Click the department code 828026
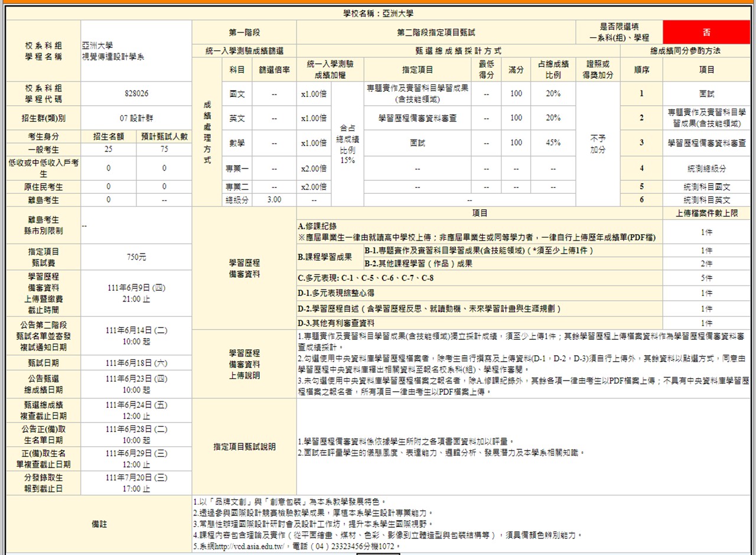Image resolution: width=756 pixels, height=555 pixels. point(136,93)
